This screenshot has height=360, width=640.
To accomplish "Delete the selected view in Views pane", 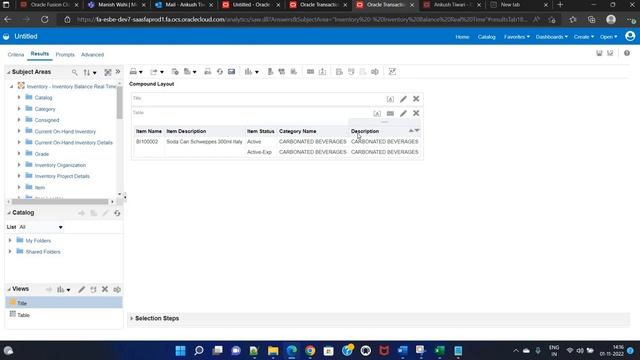I will [x=105, y=289].
